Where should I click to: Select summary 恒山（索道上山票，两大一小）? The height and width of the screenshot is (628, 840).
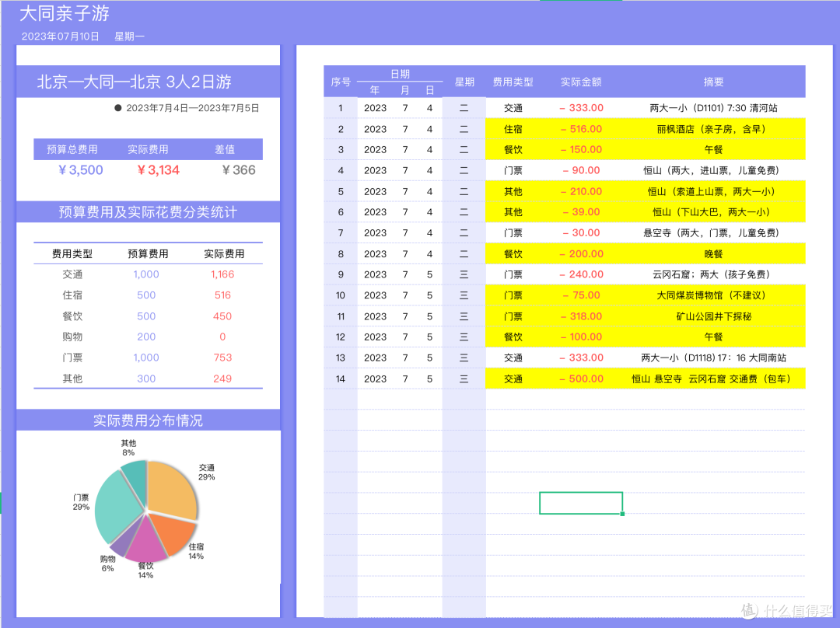coord(713,191)
